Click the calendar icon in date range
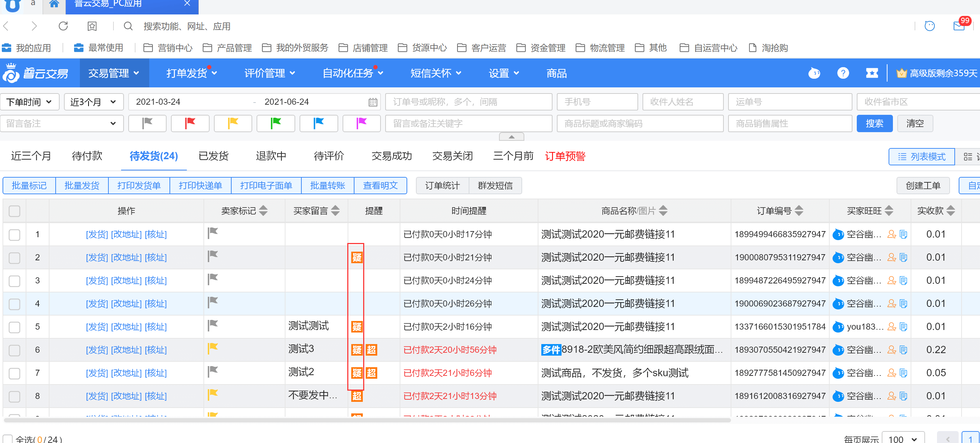This screenshot has width=980, height=443. (x=373, y=102)
